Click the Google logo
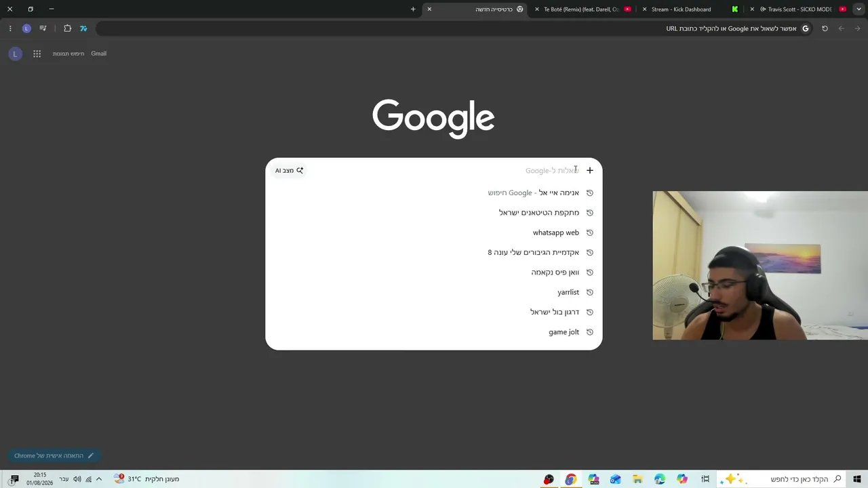 tap(433, 119)
